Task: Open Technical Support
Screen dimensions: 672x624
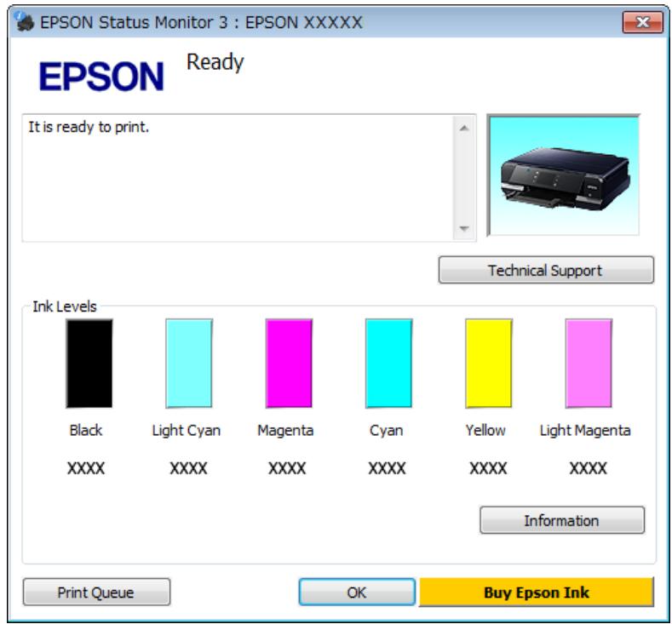Action: click(546, 270)
